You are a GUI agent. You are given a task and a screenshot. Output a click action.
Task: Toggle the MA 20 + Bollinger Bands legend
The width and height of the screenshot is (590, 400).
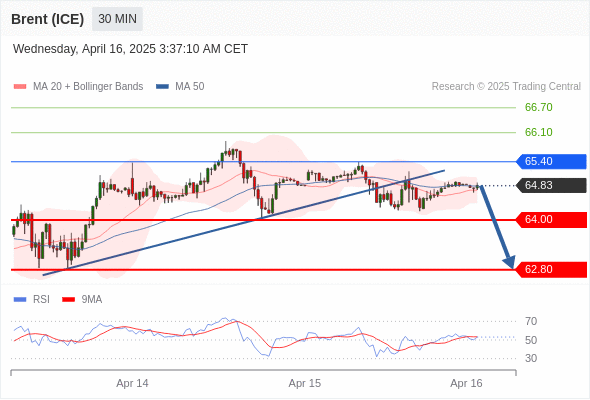pos(78,87)
